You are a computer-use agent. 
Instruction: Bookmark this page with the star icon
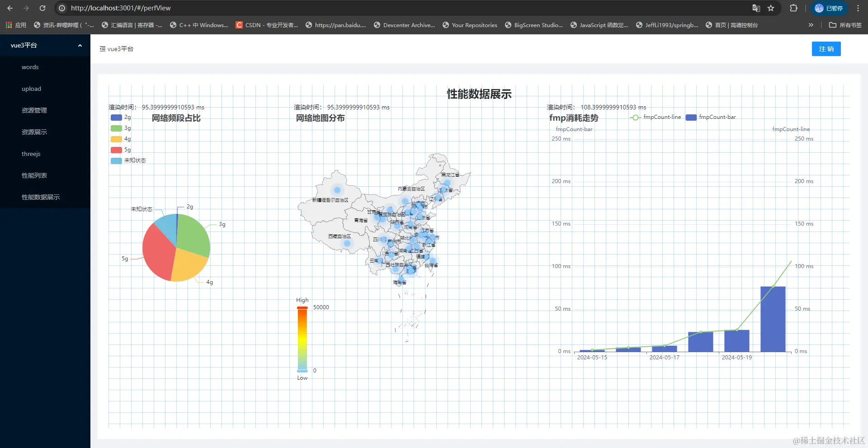point(771,8)
